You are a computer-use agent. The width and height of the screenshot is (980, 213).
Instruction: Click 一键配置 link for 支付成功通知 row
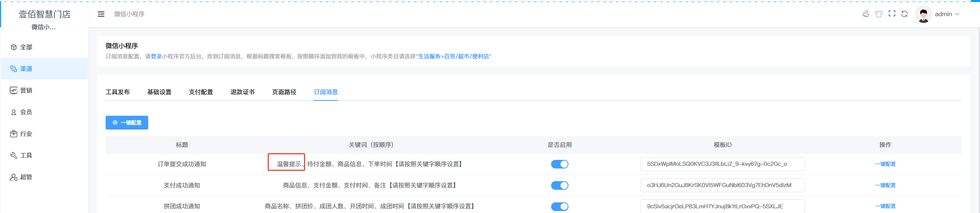[x=885, y=185]
